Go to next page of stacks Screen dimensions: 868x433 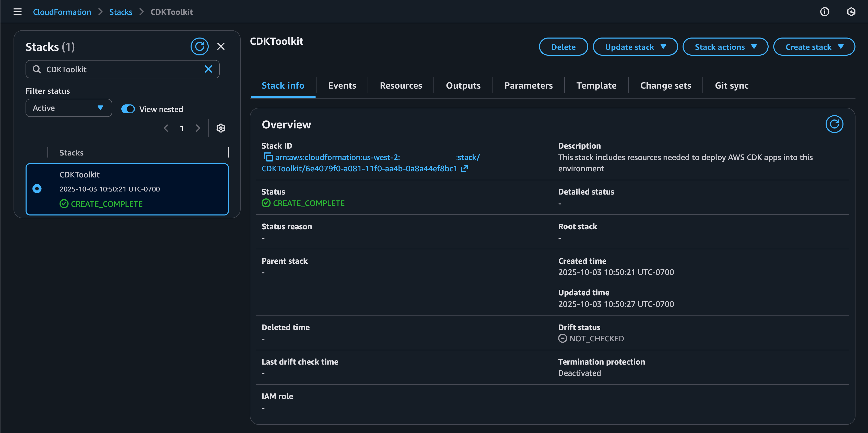click(x=198, y=128)
